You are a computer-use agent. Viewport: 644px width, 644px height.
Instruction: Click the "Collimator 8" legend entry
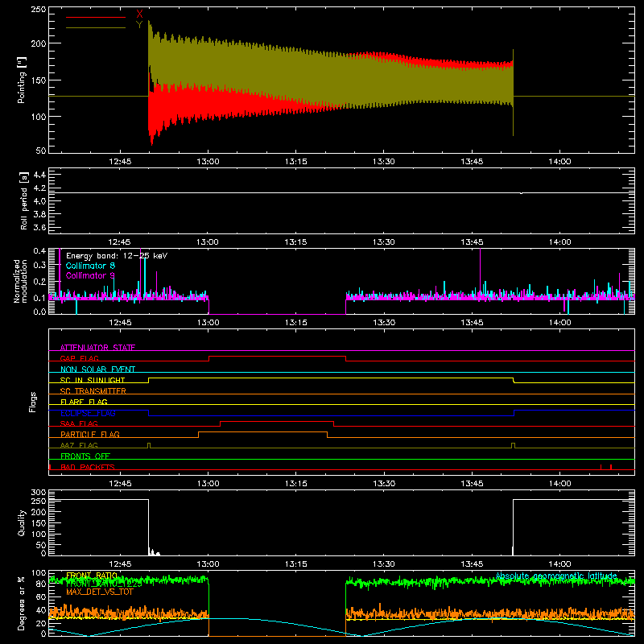point(90,266)
